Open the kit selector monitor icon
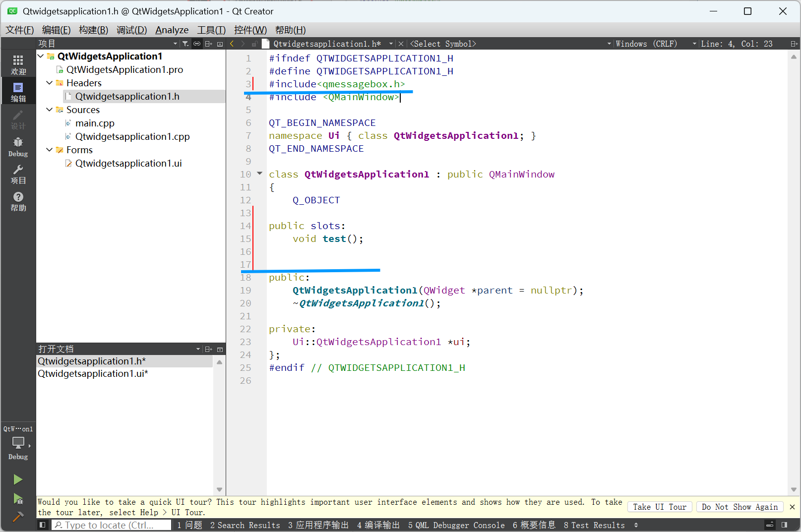 click(x=18, y=442)
